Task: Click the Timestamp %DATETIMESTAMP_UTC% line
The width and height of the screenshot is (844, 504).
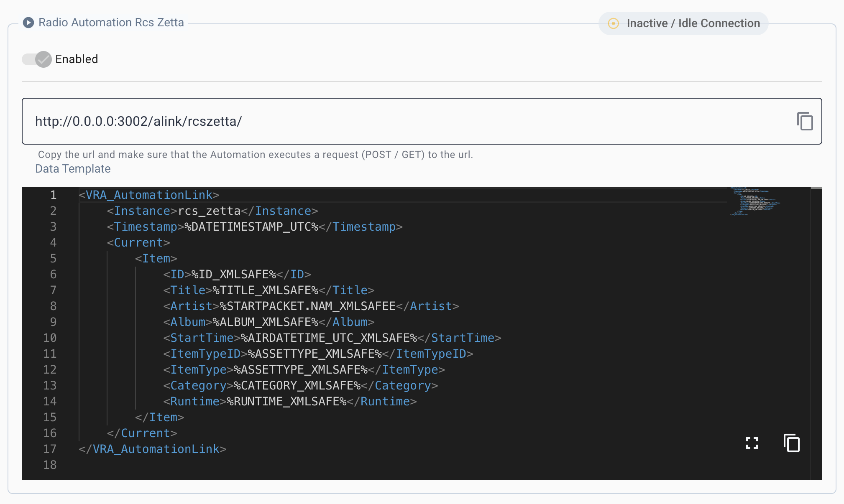Action: pyautogui.click(x=255, y=227)
